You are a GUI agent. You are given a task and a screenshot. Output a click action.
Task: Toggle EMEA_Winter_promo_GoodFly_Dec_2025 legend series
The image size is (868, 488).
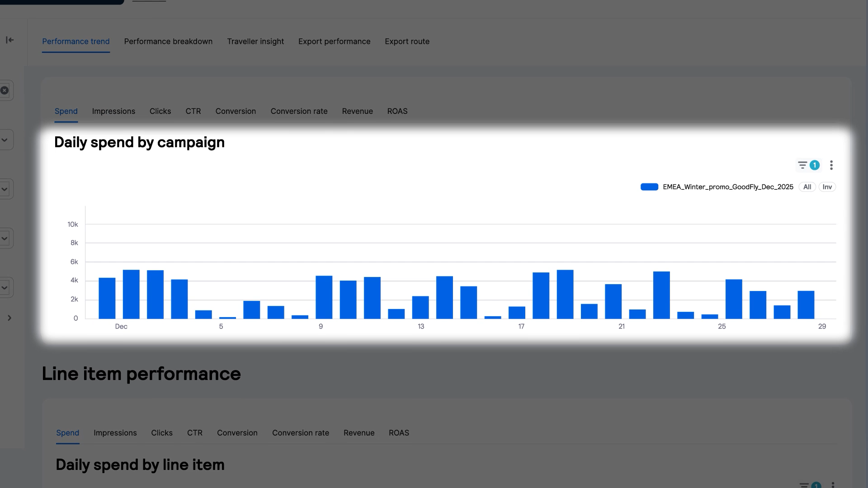(x=727, y=187)
